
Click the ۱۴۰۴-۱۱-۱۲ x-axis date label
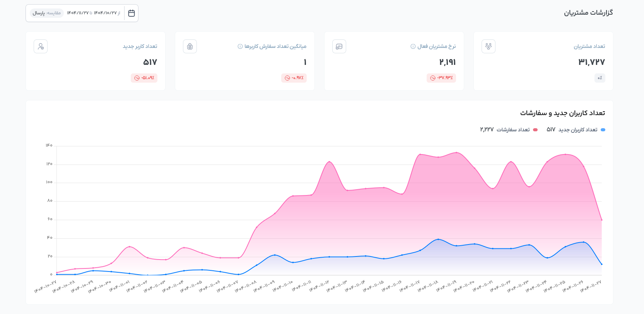click(x=319, y=287)
